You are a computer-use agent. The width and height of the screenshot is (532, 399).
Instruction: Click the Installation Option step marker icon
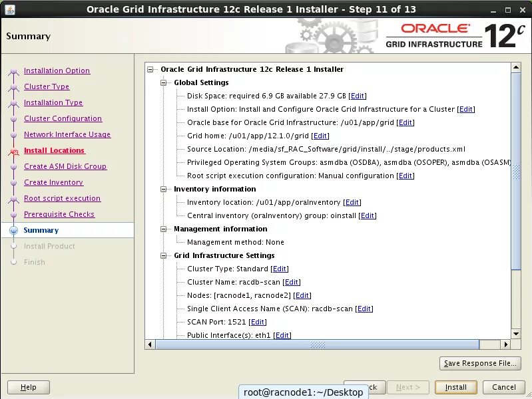13,71
